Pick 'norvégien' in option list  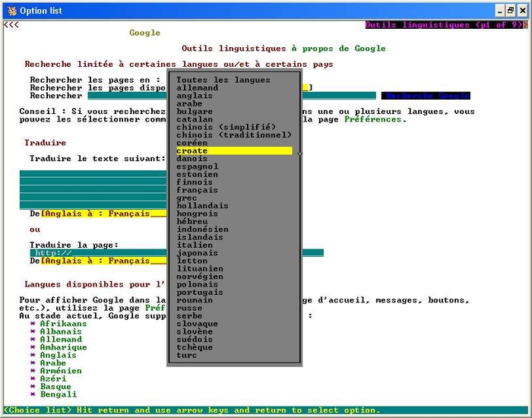pos(200,277)
